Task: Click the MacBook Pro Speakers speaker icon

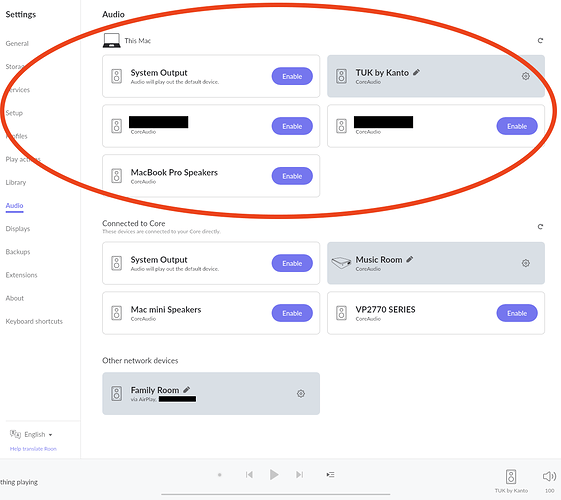Action: click(116, 176)
